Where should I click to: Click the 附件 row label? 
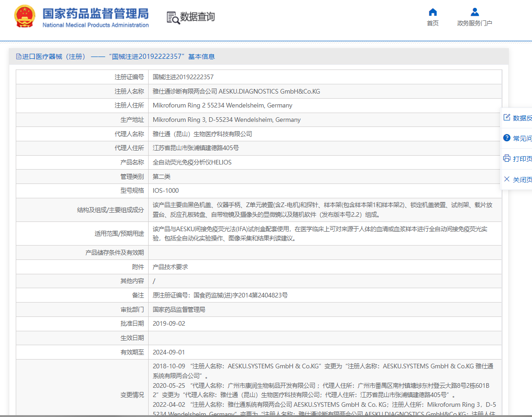tap(138, 267)
